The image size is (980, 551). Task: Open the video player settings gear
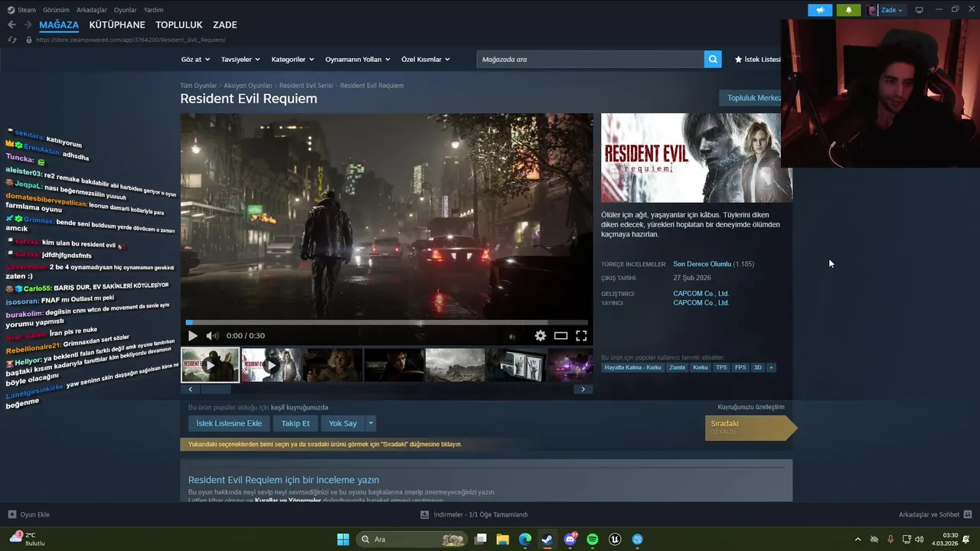(541, 335)
